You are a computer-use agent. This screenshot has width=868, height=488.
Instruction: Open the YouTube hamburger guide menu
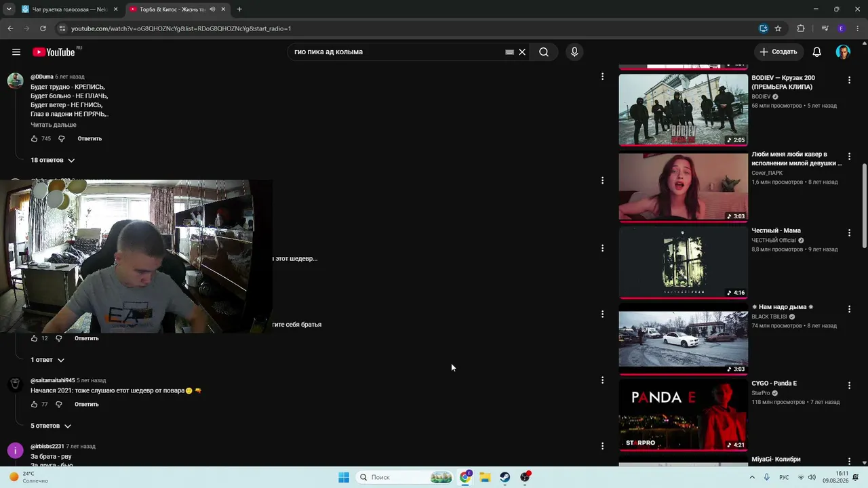(16, 52)
